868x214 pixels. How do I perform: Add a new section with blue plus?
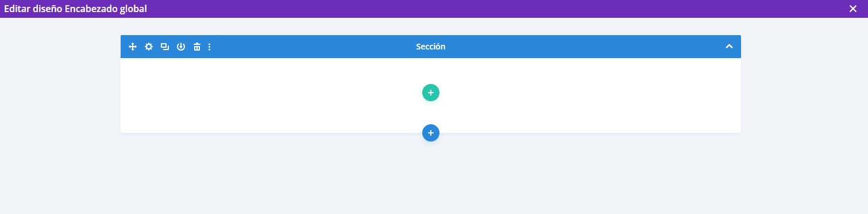point(431,133)
